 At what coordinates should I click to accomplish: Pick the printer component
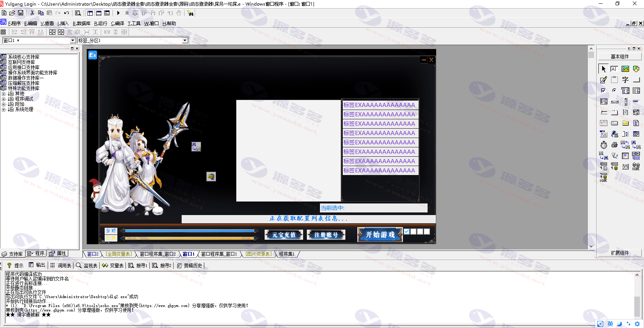click(614, 145)
